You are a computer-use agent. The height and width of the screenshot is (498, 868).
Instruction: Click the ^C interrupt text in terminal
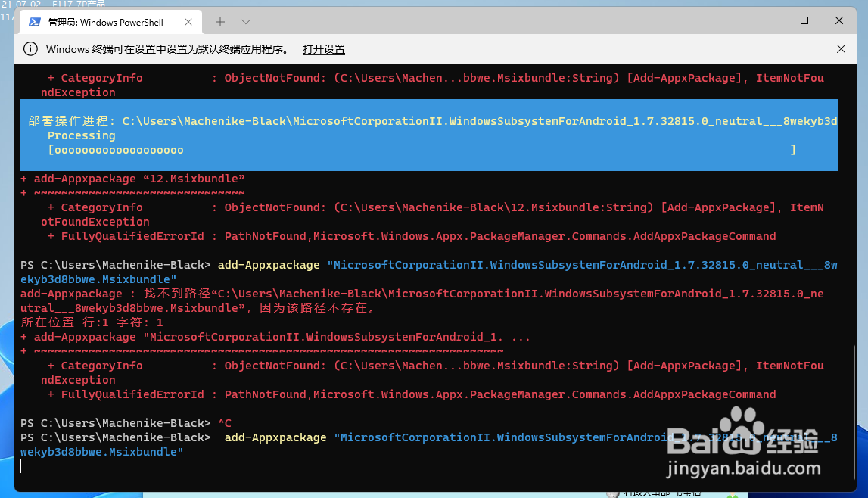tap(224, 422)
